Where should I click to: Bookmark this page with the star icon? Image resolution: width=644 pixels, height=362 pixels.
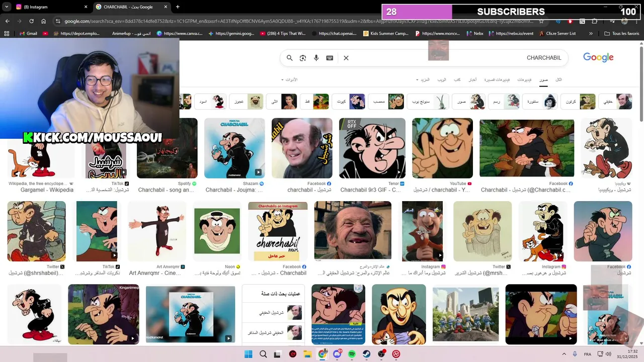(541, 21)
